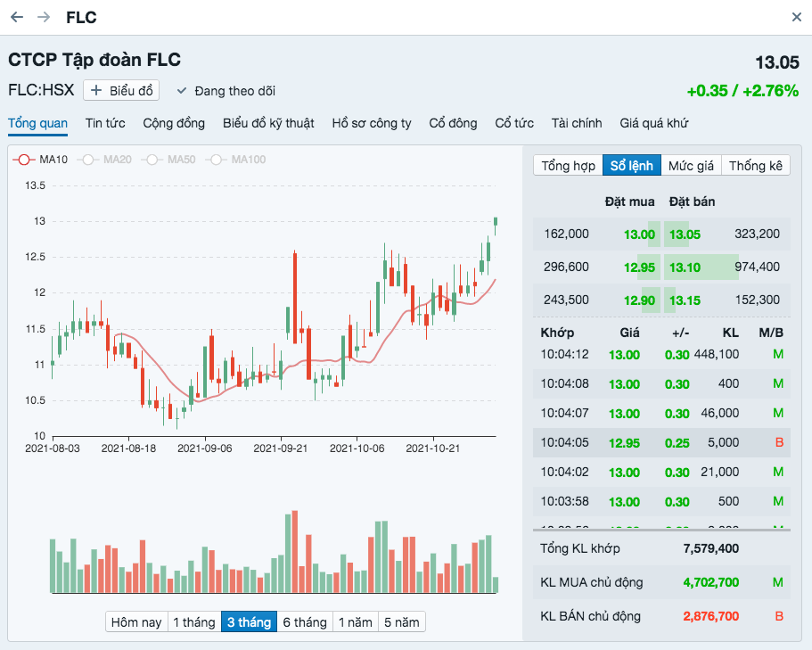Screen dimensions: 812x650
Task: Click KL BÁN chủ động value 2,876,700
Action: 710,616
